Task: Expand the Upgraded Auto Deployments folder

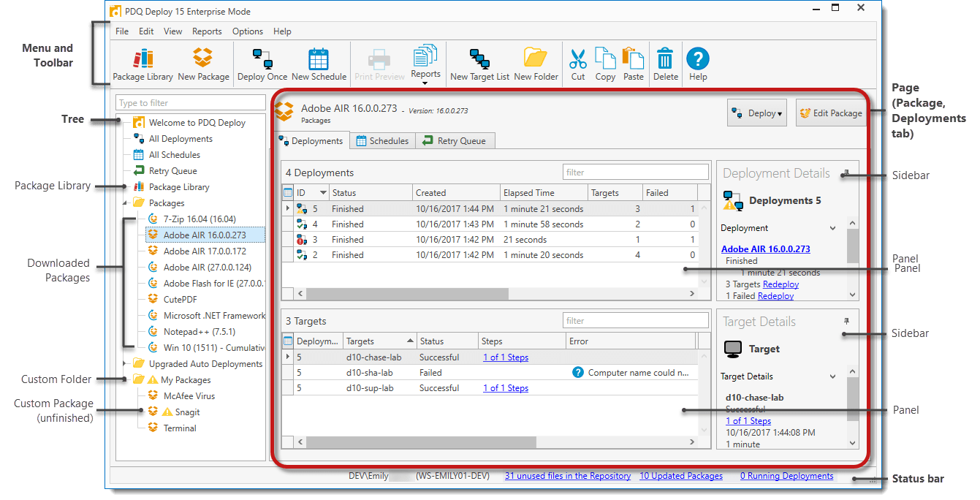Action: tap(126, 363)
